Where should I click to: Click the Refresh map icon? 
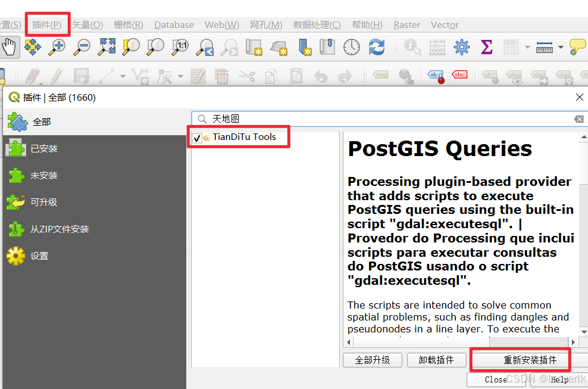click(x=377, y=47)
